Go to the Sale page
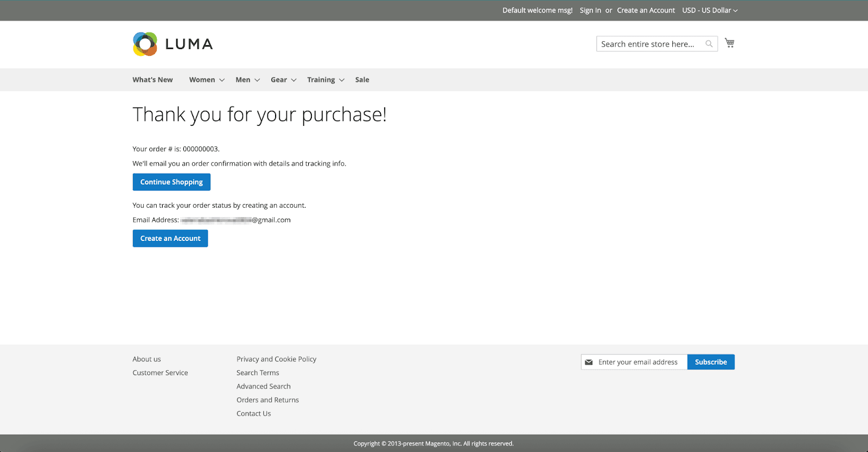Image resolution: width=868 pixels, height=452 pixels. tap(362, 80)
